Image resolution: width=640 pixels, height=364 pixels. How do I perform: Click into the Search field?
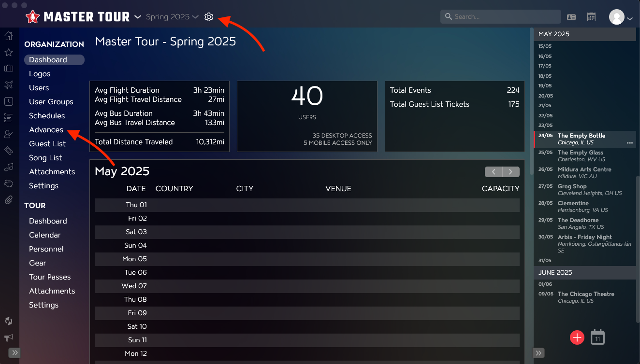click(501, 17)
